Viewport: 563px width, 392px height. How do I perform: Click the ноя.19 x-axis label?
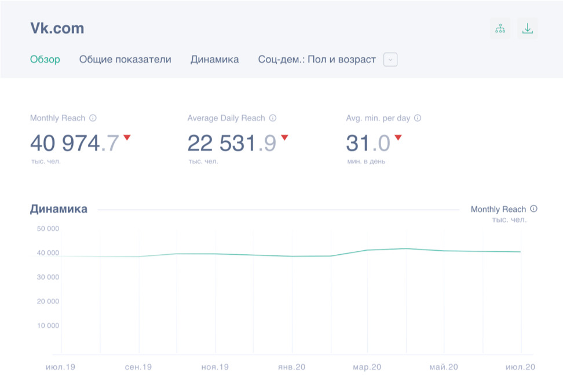[x=215, y=367]
